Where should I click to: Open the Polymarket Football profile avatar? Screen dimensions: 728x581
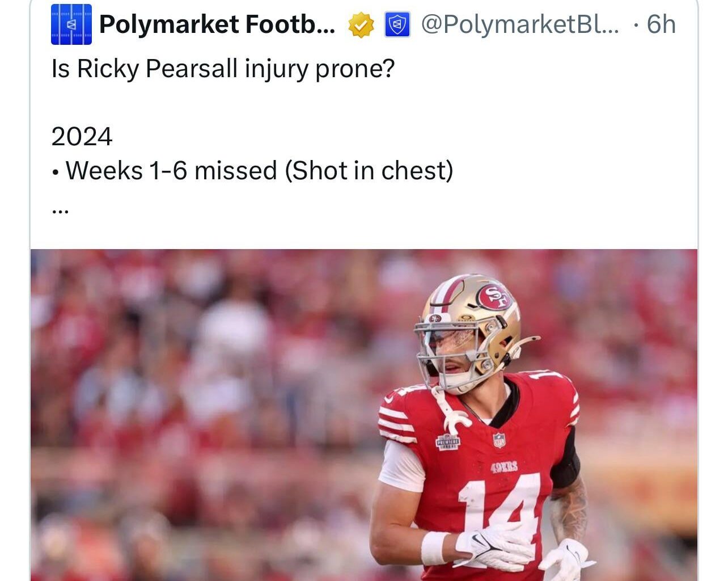(71, 25)
